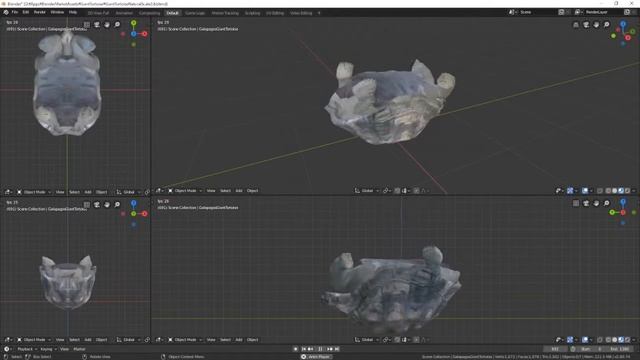
Task: Click the pan hand icon in bottom-left viewport
Action: [107, 204]
